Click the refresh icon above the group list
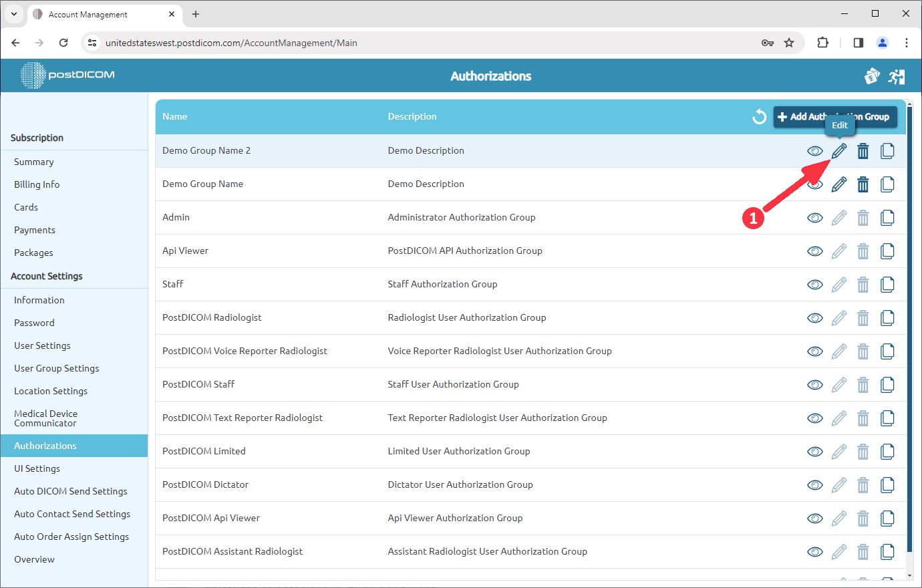Image resolution: width=922 pixels, height=588 pixels. click(x=759, y=116)
